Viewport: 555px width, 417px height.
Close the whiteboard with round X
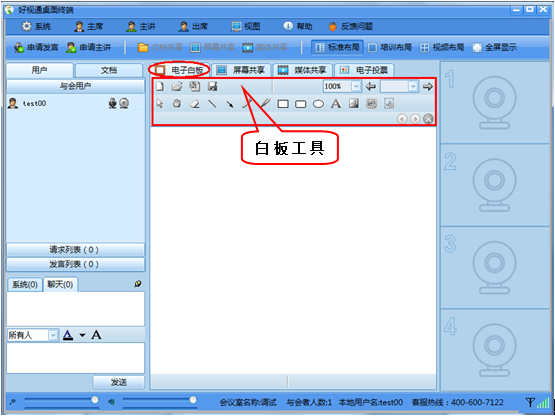click(428, 119)
